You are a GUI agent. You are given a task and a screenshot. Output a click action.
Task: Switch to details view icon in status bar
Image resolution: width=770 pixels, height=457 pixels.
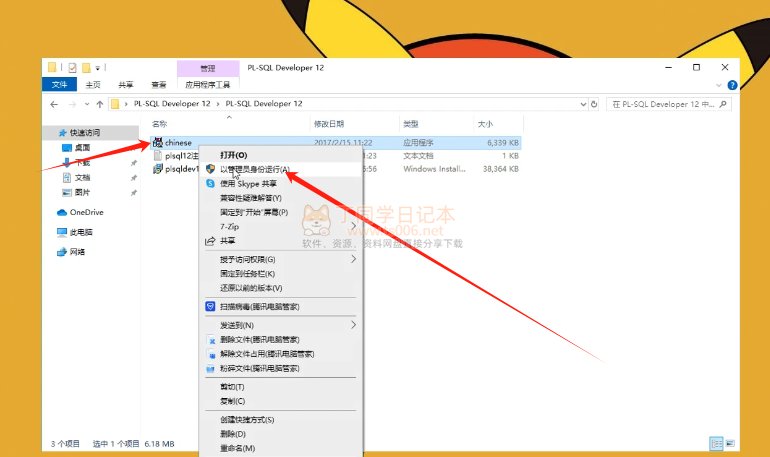[716, 444]
